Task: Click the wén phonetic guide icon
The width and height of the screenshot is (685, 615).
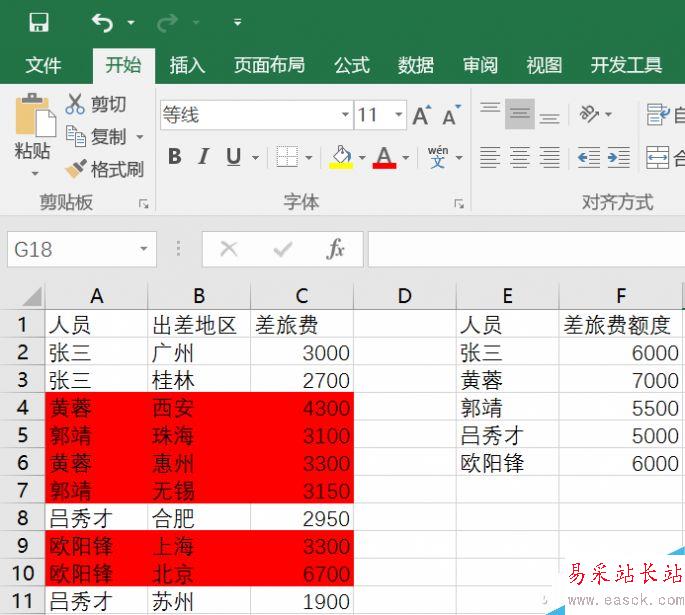Action: click(438, 157)
